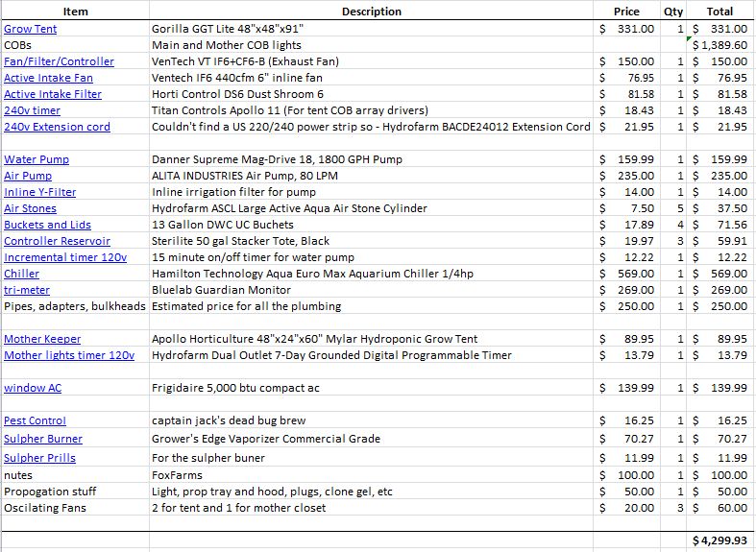Click the Sterilite 50 gal Stacker Tote cell
Image resolution: width=756 pixels, height=552 pixels.
tap(371, 241)
